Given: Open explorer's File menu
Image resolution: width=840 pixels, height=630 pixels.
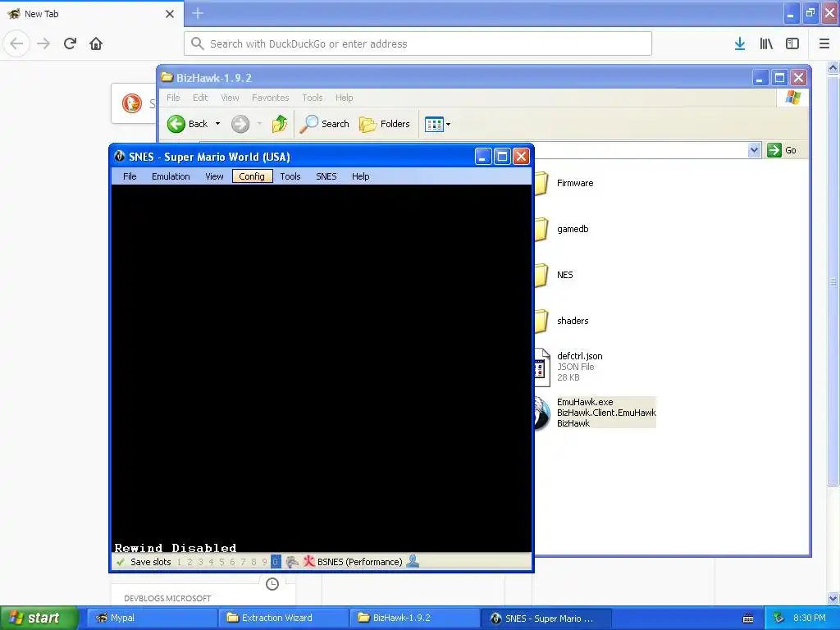Looking at the screenshot, I should [173, 98].
